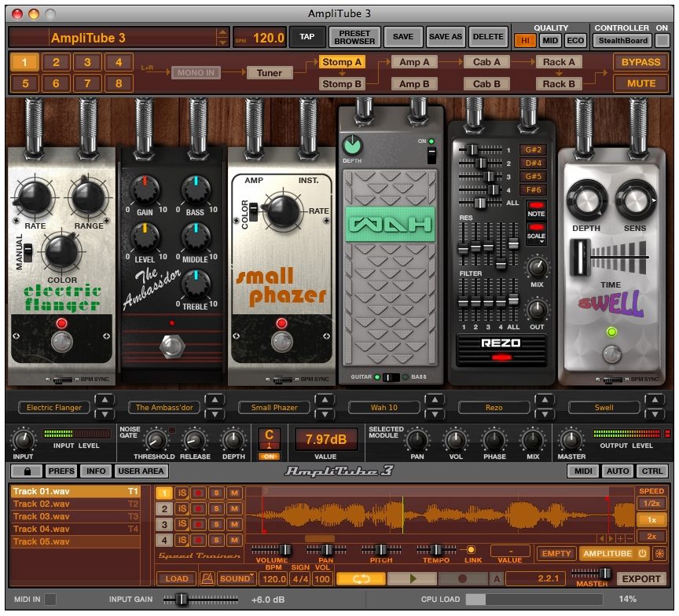
Task: Open the AmpliTube 3 preset name dropdown
Action: (222, 37)
